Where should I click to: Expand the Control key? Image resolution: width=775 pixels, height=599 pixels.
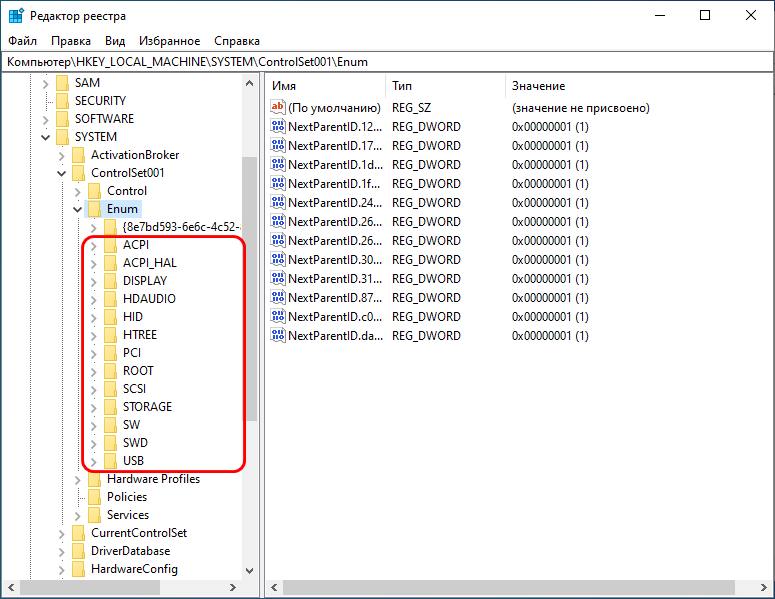tap(78, 192)
